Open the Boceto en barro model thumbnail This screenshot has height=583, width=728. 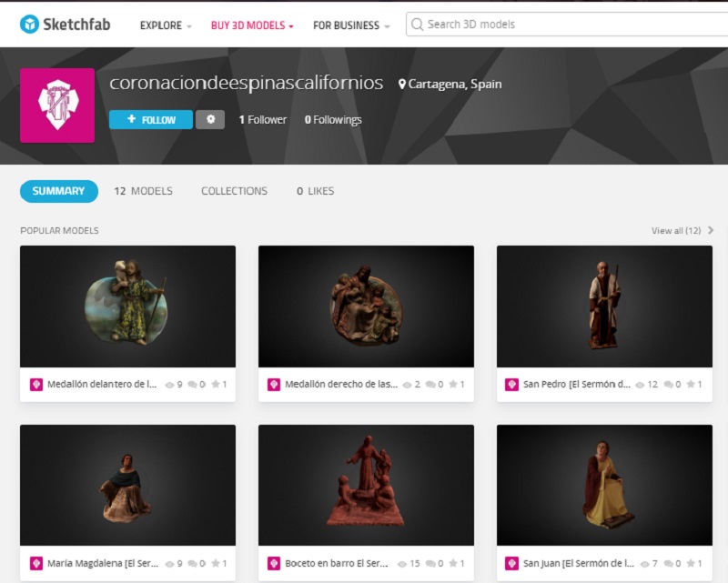tap(367, 485)
